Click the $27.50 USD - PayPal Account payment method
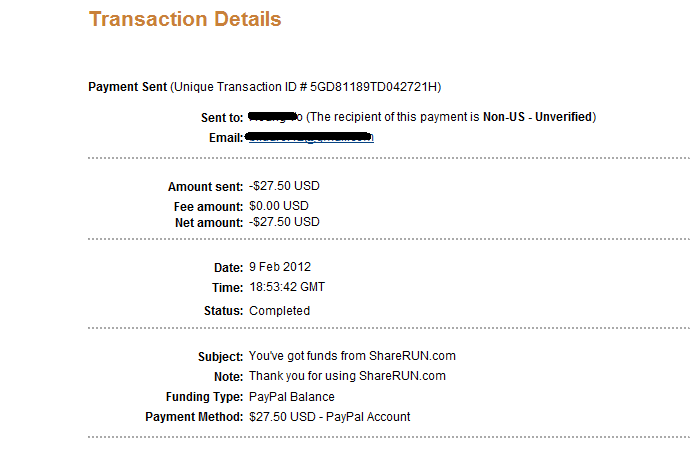Viewport: 695px width, 449px height. 329,416
